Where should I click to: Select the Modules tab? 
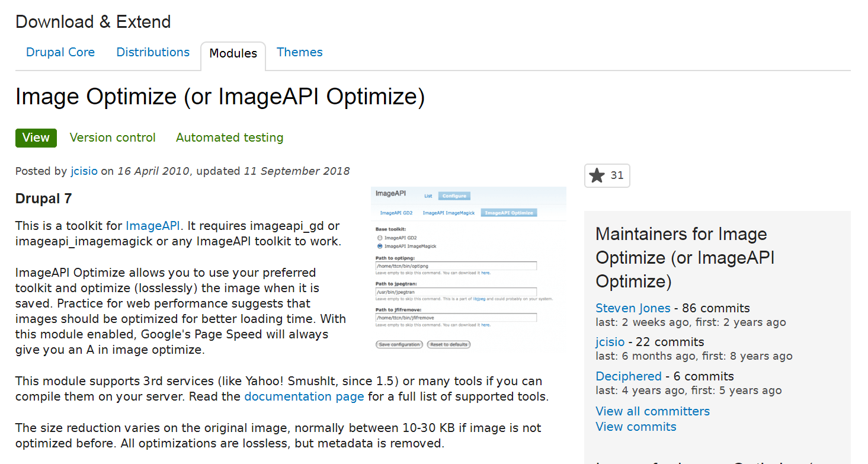[x=233, y=53]
